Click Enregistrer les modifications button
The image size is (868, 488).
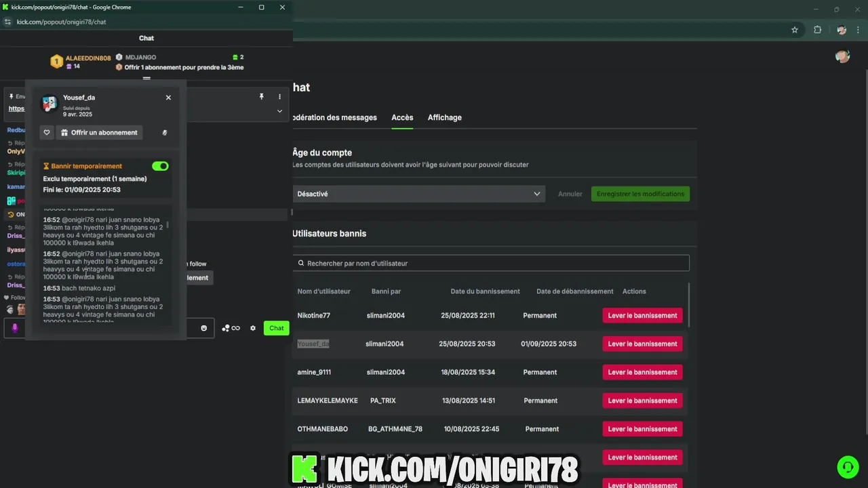pos(640,194)
